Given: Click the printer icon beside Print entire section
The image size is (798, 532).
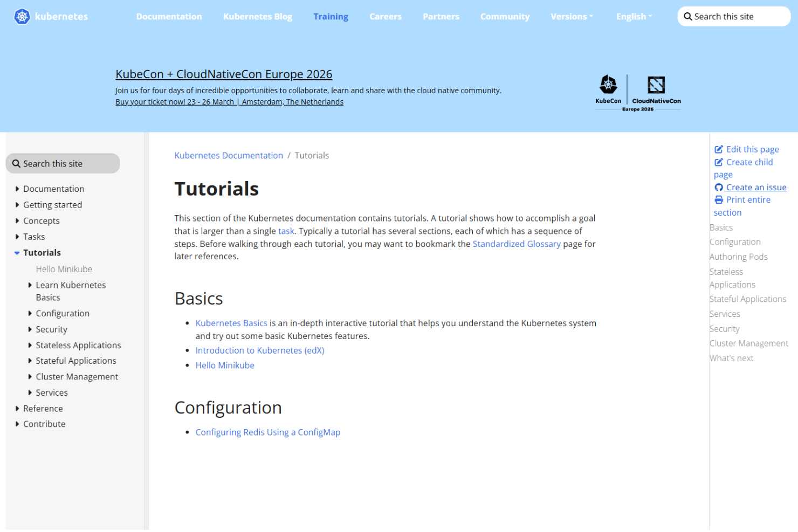Looking at the screenshot, I should (x=719, y=200).
